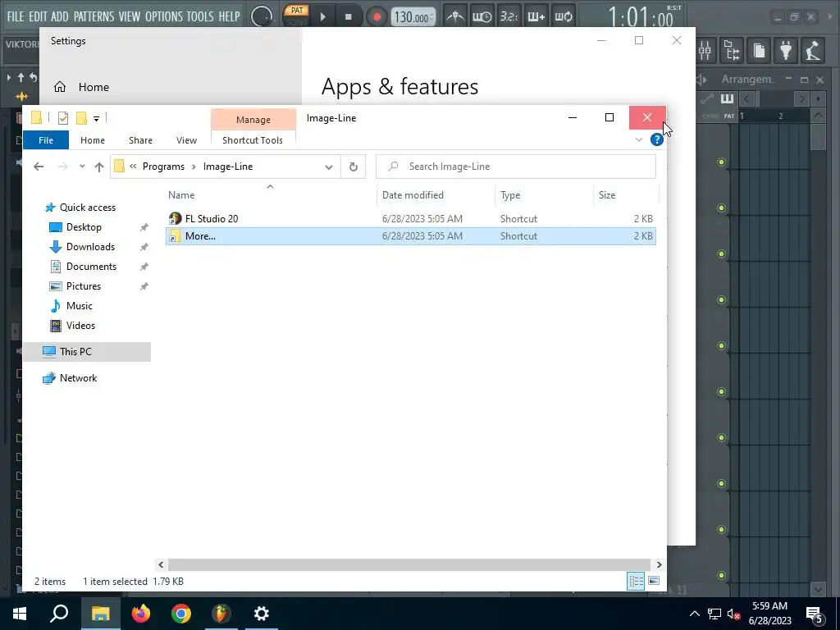Click the tempo tapper figure icon
Image resolution: width=840 pixels, height=630 pixels.
click(813, 51)
